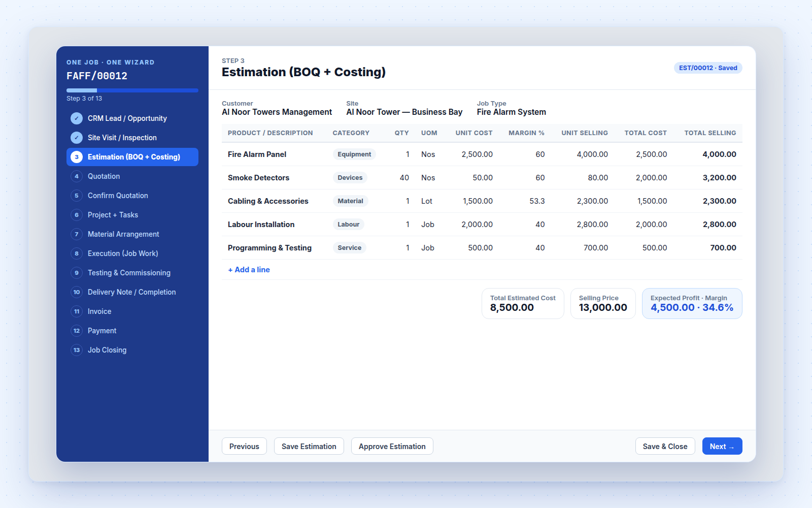
Task: Click the Labour category tag
Action: tap(349, 225)
